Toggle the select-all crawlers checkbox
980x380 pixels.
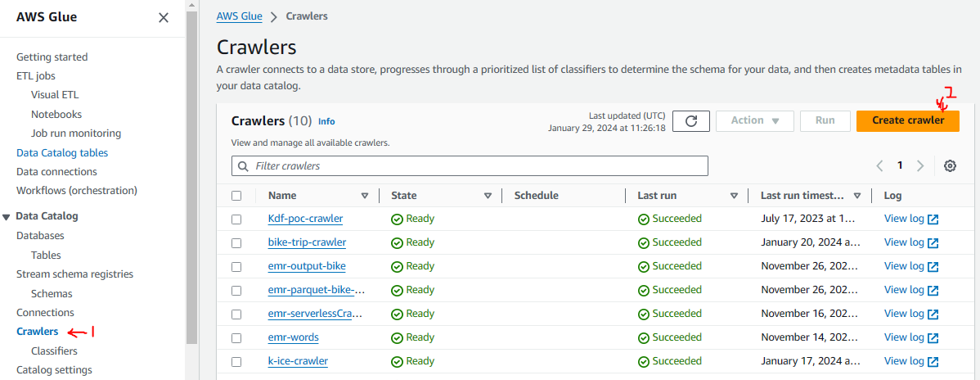pos(236,196)
